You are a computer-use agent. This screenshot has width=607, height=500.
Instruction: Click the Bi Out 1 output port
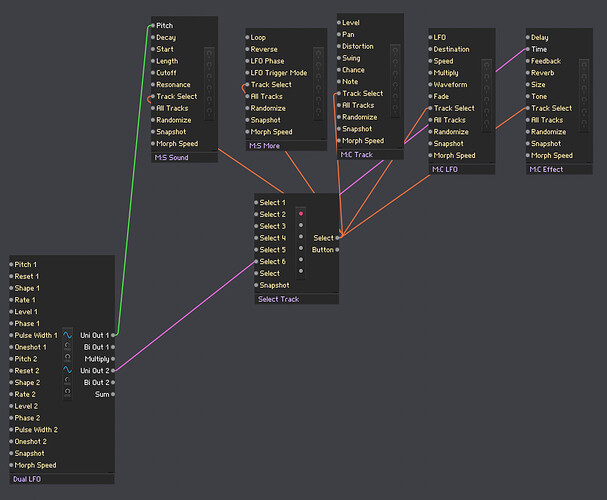[x=113, y=347]
